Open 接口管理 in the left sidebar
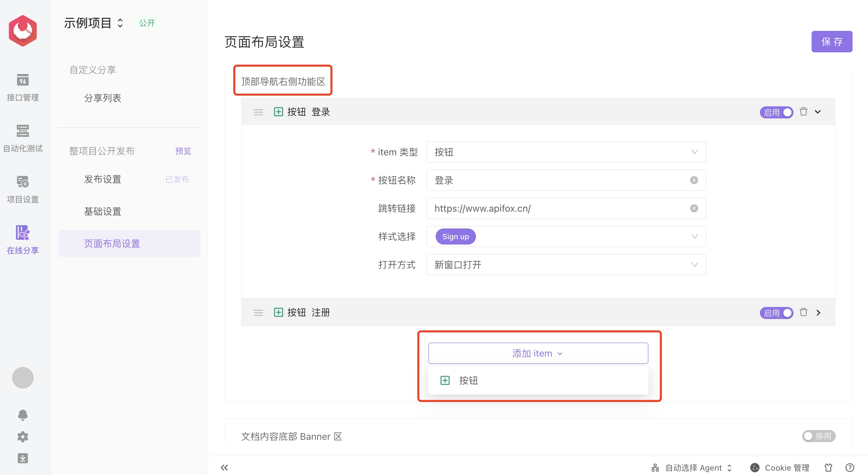Screen dimensions: 868x475 (x=22, y=88)
